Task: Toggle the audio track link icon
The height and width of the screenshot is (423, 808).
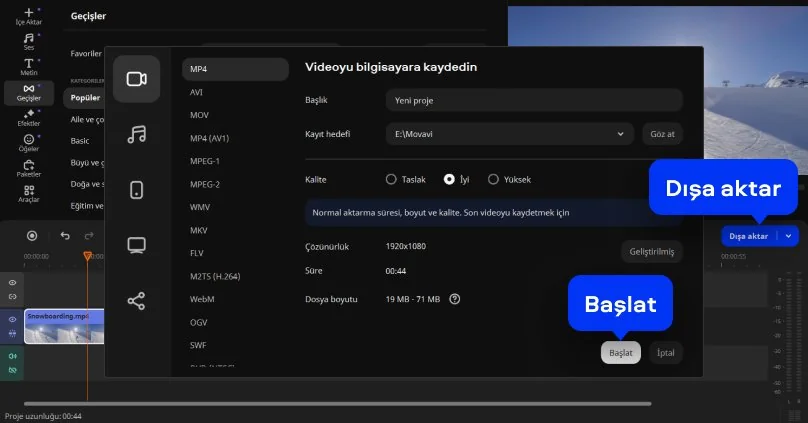Action: (x=12, y=370)
